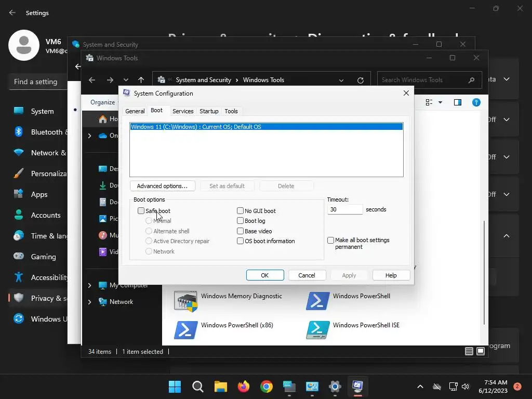Go back in Windows Tools navigation
The image size is (532, 399).
coord(92,80)
